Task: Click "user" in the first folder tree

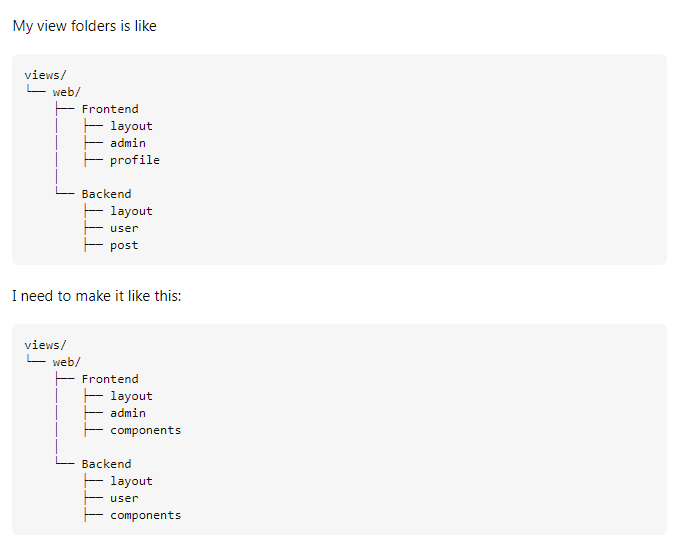Action: [x=124, y=228]
